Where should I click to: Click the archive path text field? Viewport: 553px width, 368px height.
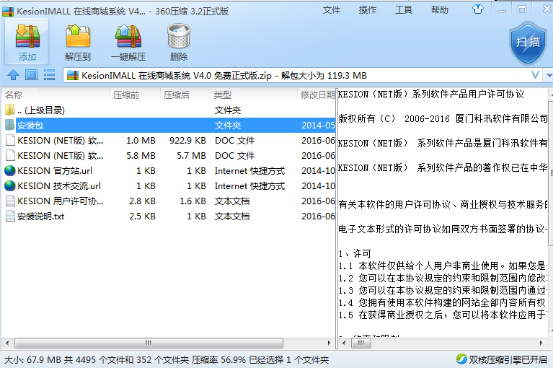point(303,76)
